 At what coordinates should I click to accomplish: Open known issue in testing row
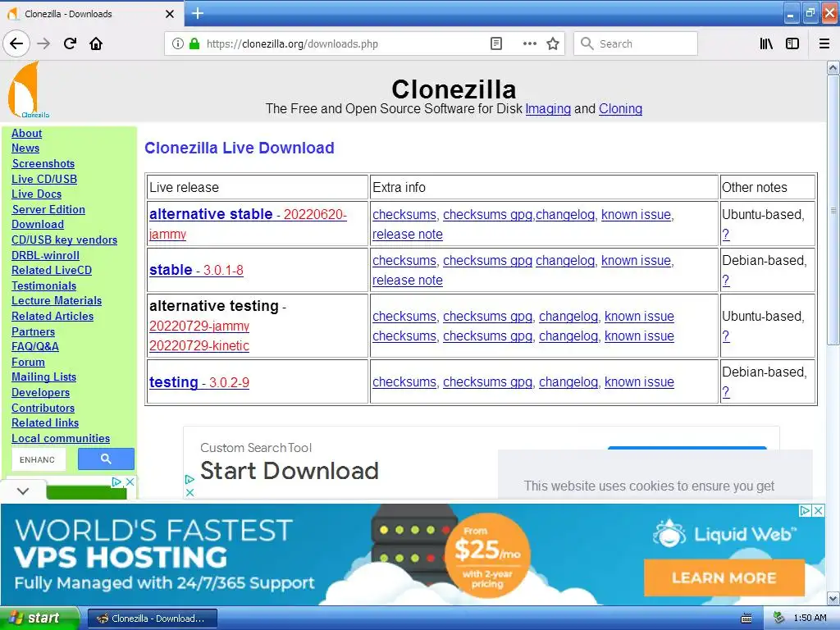click(x=639, y=382)
